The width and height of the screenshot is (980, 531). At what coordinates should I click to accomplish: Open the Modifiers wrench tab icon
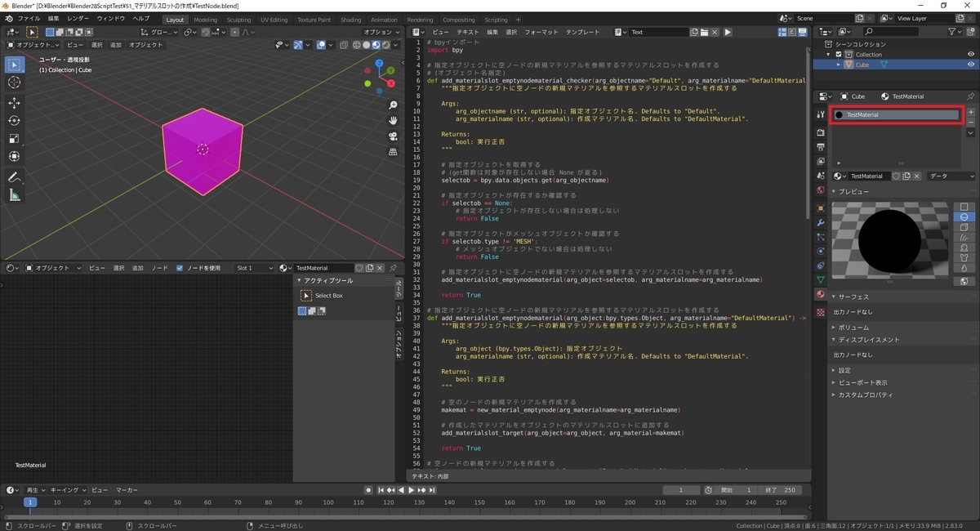click(821, 222)
